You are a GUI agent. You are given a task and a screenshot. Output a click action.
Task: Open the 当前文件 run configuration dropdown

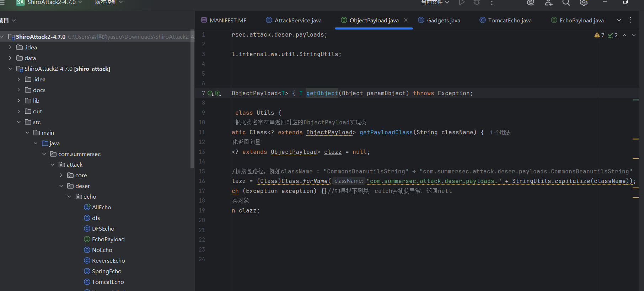click(x=435, y=2)
